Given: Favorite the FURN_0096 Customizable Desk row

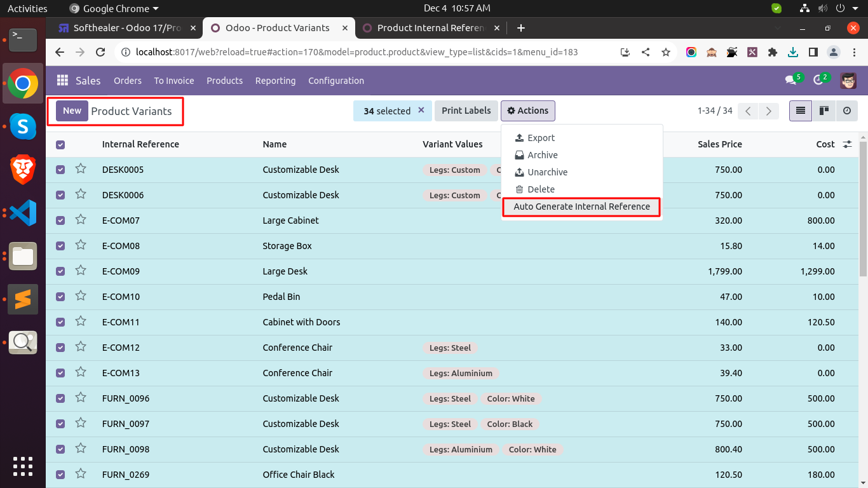Looking at the screenshot, I should click(81, 398).
